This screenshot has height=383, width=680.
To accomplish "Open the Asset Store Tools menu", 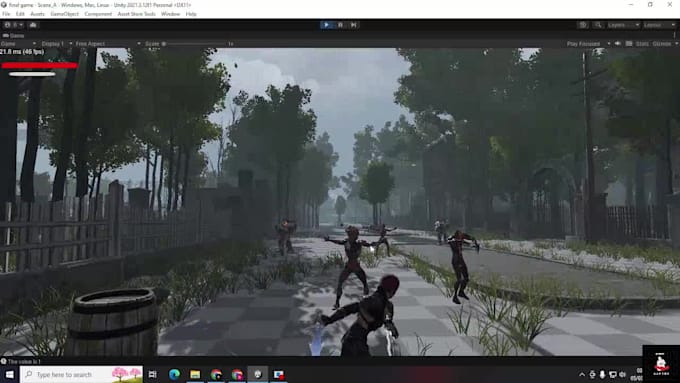I will click(x=136, y=14).
